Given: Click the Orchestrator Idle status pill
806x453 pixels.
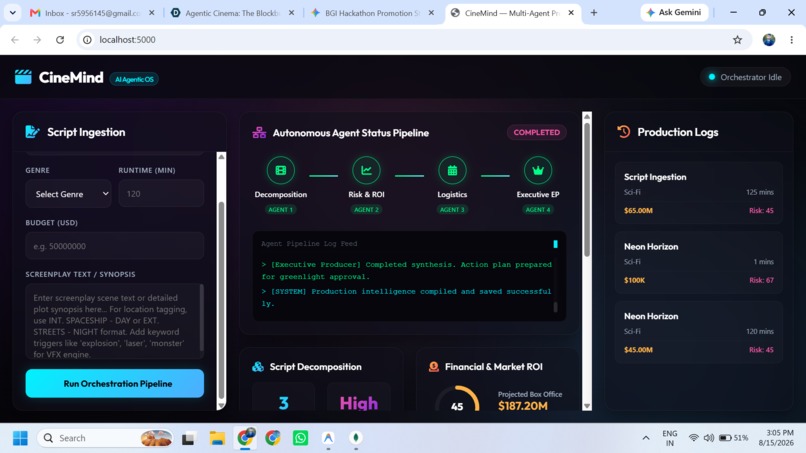Looking at the screenshot, I should tap(745, 77).
